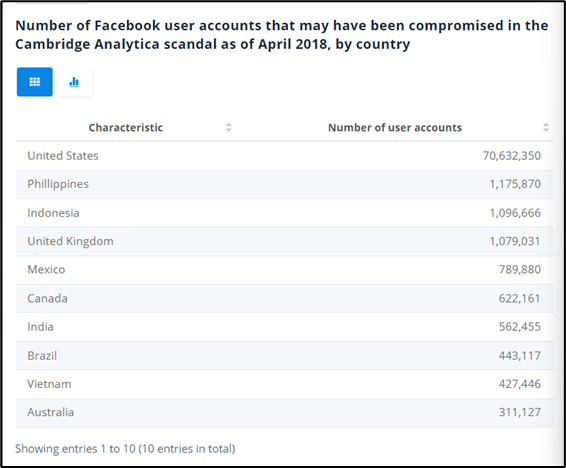Select the Canada row

(x=284, y=298)
